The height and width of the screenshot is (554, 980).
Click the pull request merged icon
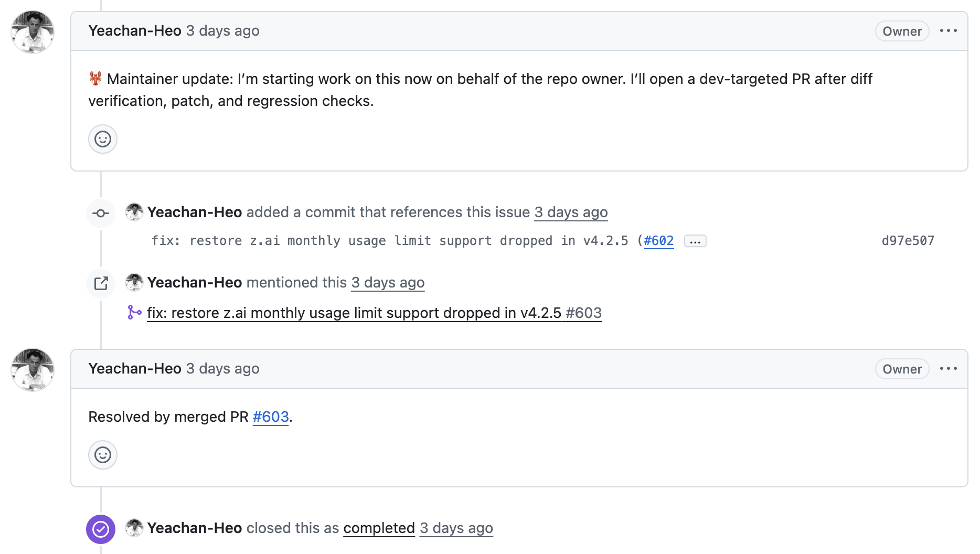[134, 313]
